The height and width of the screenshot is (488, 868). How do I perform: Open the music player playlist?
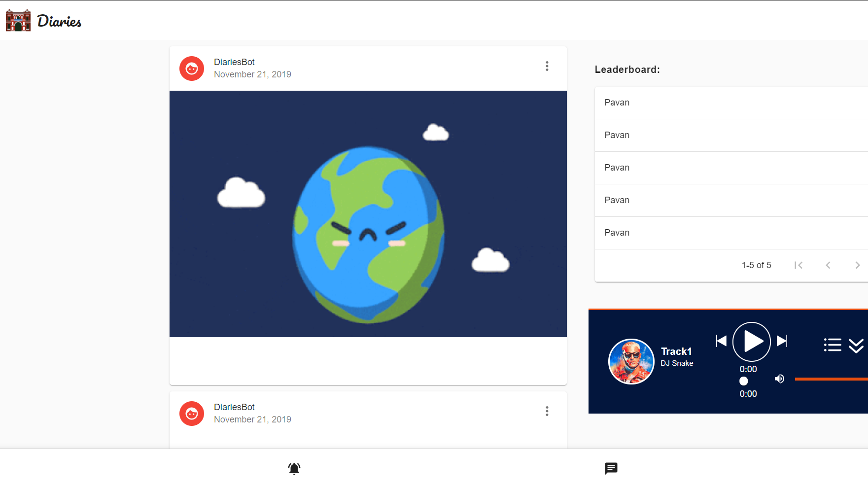click(x=833, y=345)
